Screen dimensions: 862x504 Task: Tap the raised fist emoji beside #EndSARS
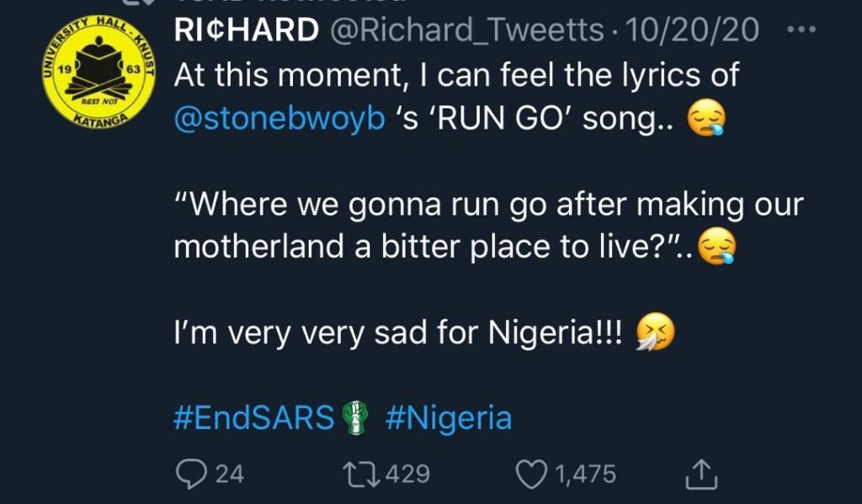pos(355,417)
